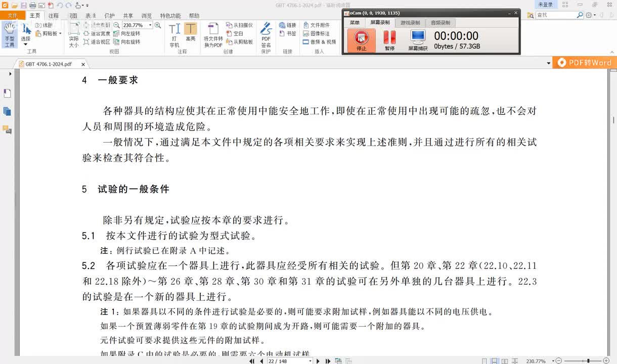Insert Audio & Video (音频 & 视频)
This screenshot has height=364, width=617.
pos(320,42)
